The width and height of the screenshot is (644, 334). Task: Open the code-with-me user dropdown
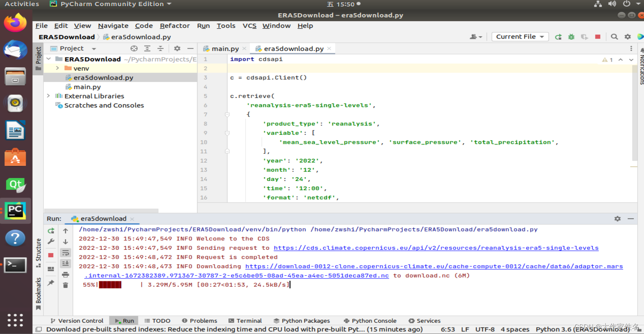coord(476,37)
